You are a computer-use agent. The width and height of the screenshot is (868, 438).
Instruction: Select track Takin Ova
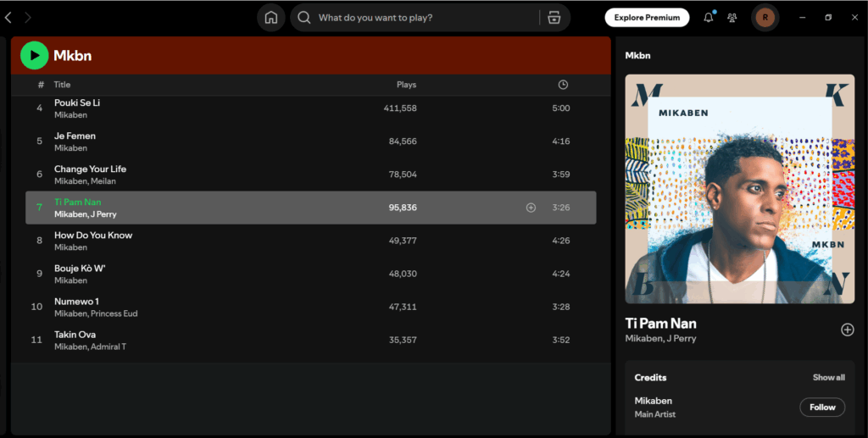pyautogui.click(x=75, y=335)
